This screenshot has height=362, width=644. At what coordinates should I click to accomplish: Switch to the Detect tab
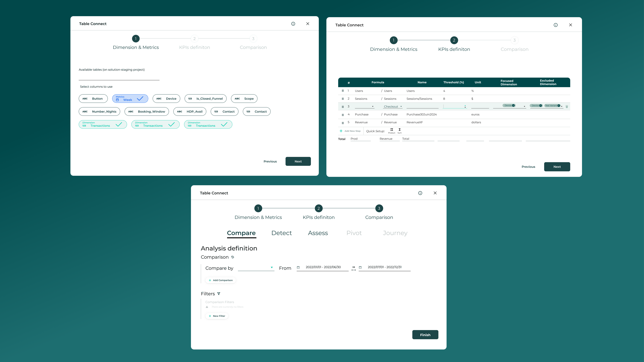pyautogui.click(x=281, y=233)
